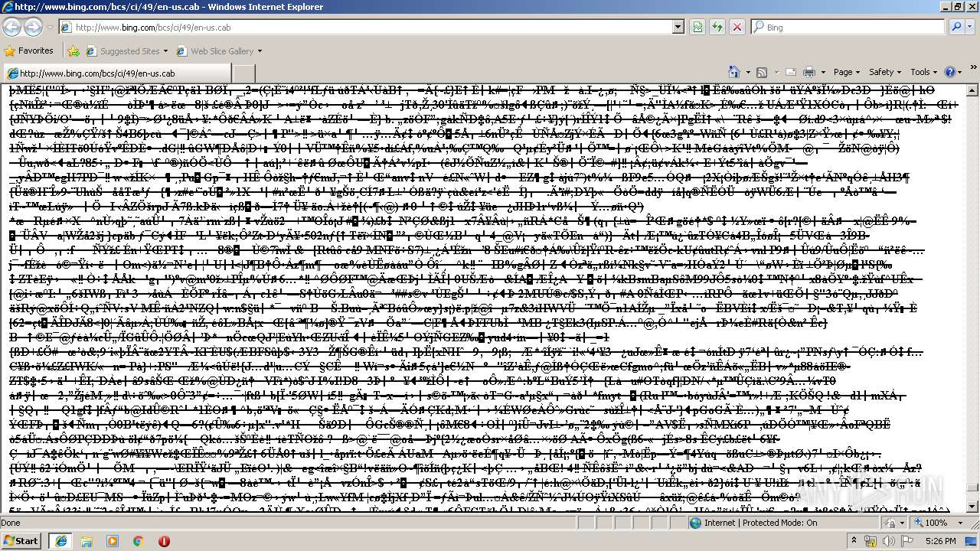Click the red Opera taskbar icon

(x=164, y=540)
